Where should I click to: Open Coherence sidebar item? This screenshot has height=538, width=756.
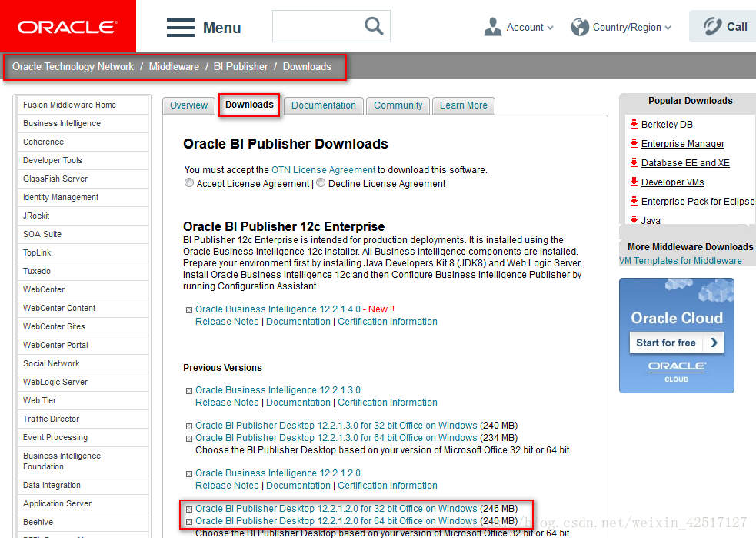83,142
